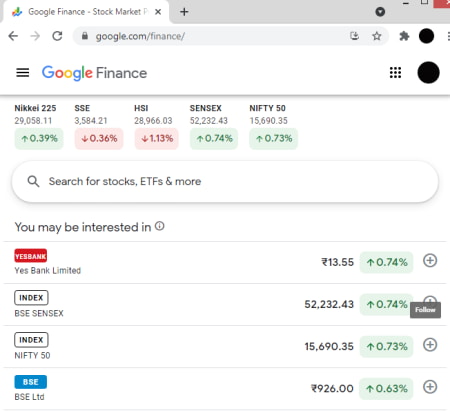450x413 pixels.
Task: Click the 29,058.11 Nikkei value
Action: 33,121
